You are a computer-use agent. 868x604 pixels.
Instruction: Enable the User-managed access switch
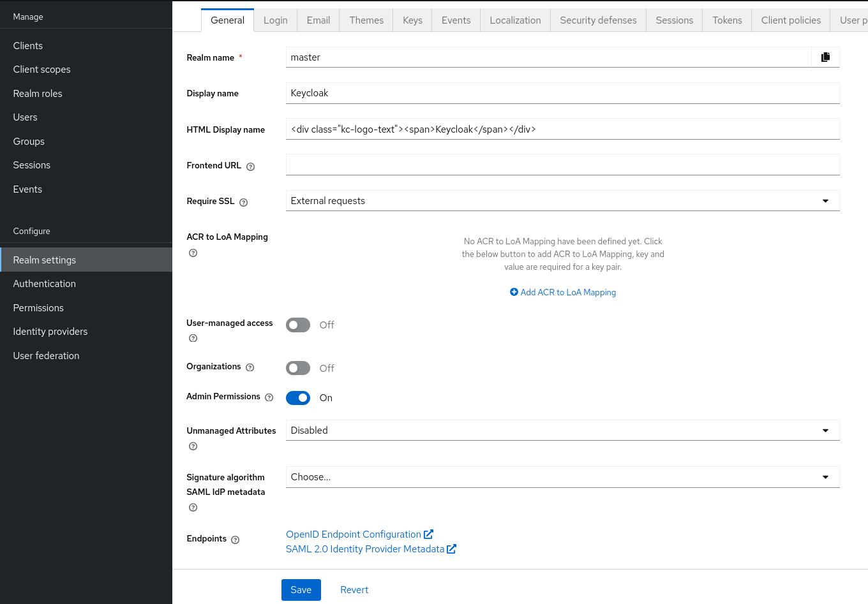(x=298, y=325)
